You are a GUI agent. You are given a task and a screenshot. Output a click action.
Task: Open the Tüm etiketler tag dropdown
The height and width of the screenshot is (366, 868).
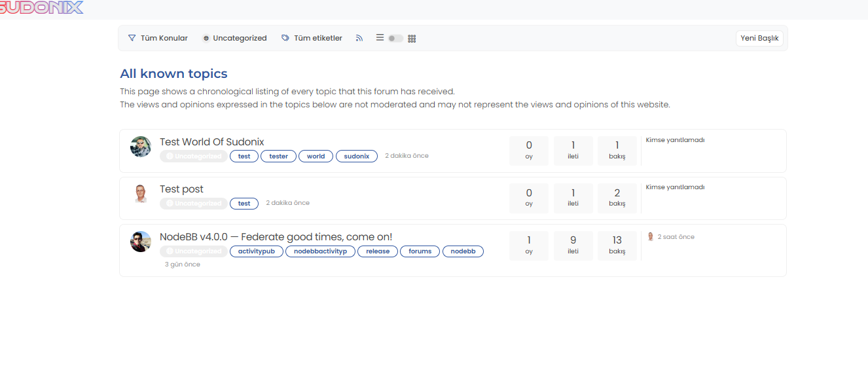click(x=312, y=39)
